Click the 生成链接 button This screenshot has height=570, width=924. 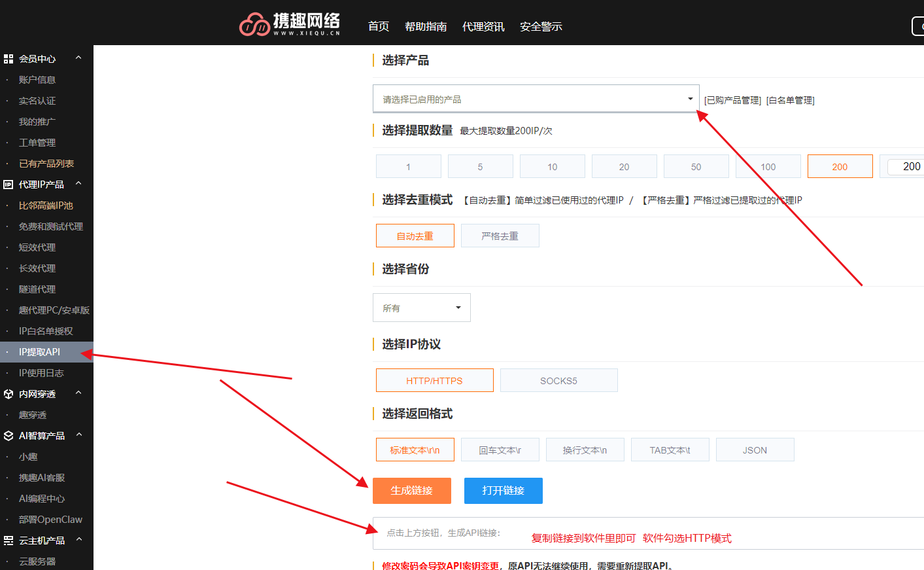[x=411, y=490]
